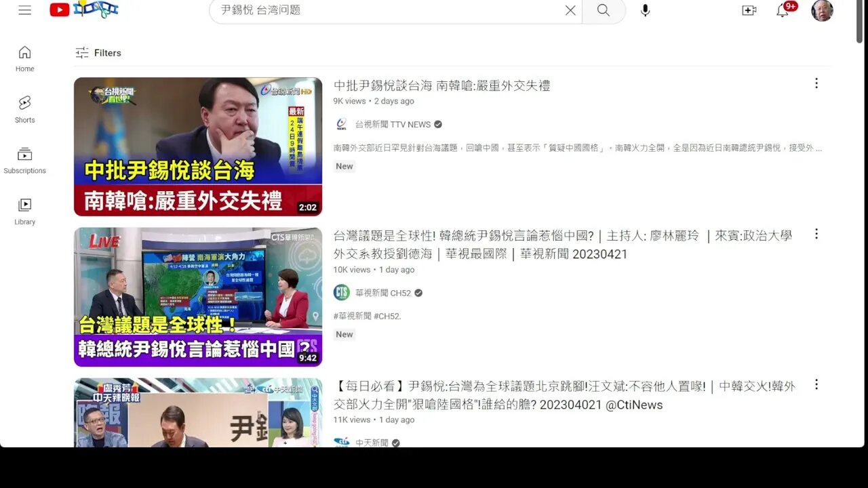Click the 9:42 duration badge
This screenshot has width=868, height=488.
307,358
